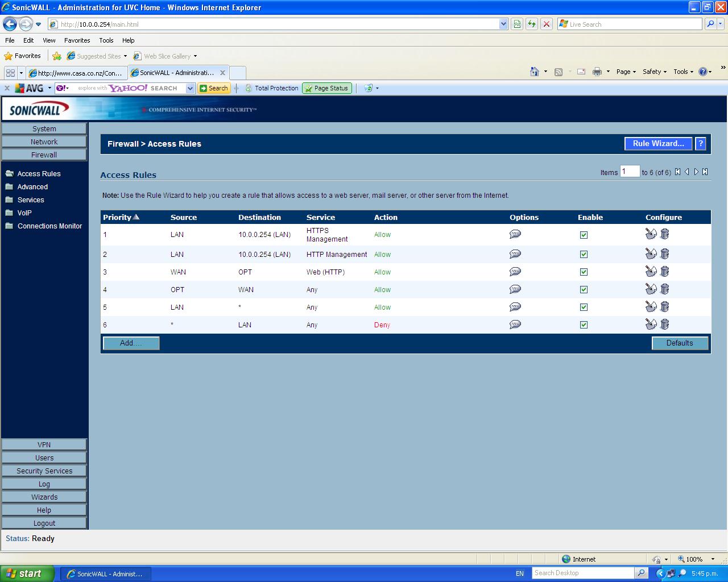The image size is (728, 582).
Task: Edit the Web (HTTP) rule
Action: click(x=651, y=271)
